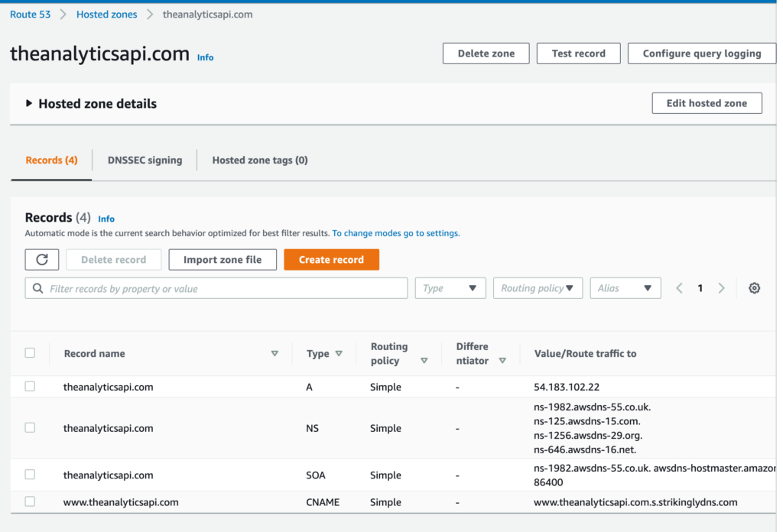Switch to the DNSSEC signing tab
The width and height of the screenshot is (783, 532).
pyautogui.click(x=145, y=161)
